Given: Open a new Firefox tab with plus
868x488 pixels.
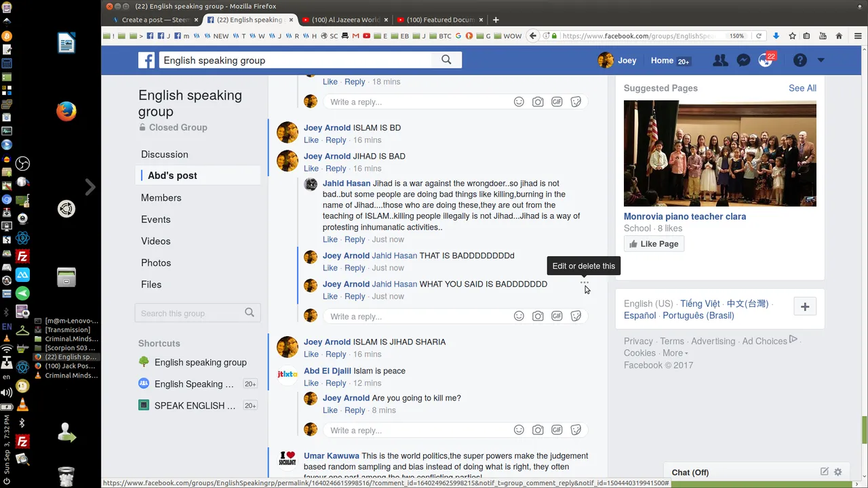Looking at the screenshot, I should click(x=496, y=20).
